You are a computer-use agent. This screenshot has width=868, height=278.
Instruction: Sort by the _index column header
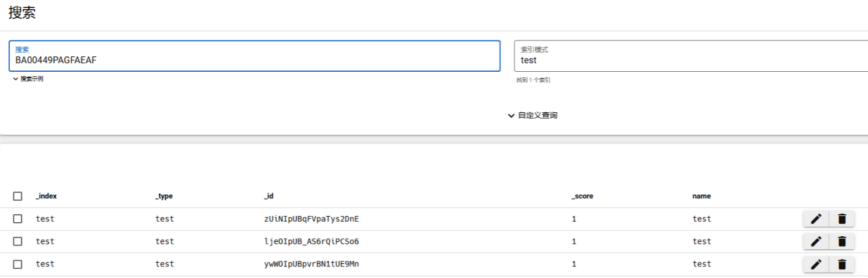[x=47, y=196]
